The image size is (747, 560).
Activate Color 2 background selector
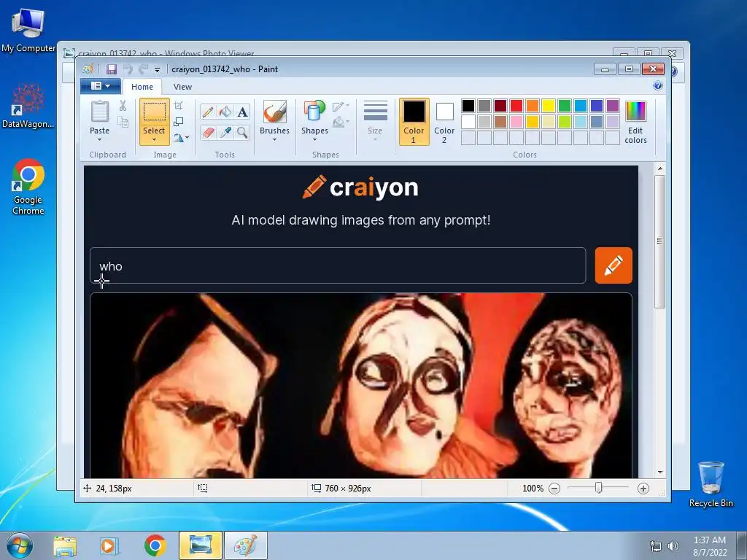point(444,122)
